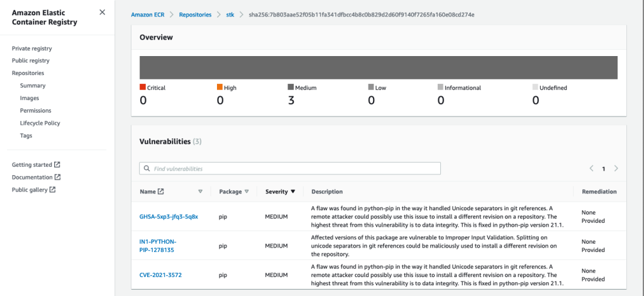Screen dimensions: 644x296
Task: Click the magnifier icon in vulnerability search
Action: [x=147, y=169]
